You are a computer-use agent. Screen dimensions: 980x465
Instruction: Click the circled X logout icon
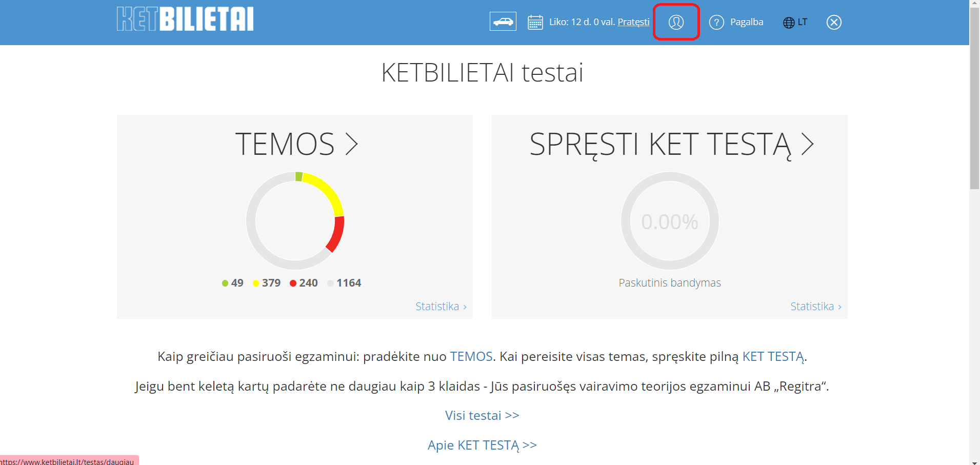click(x=834, y=22)
